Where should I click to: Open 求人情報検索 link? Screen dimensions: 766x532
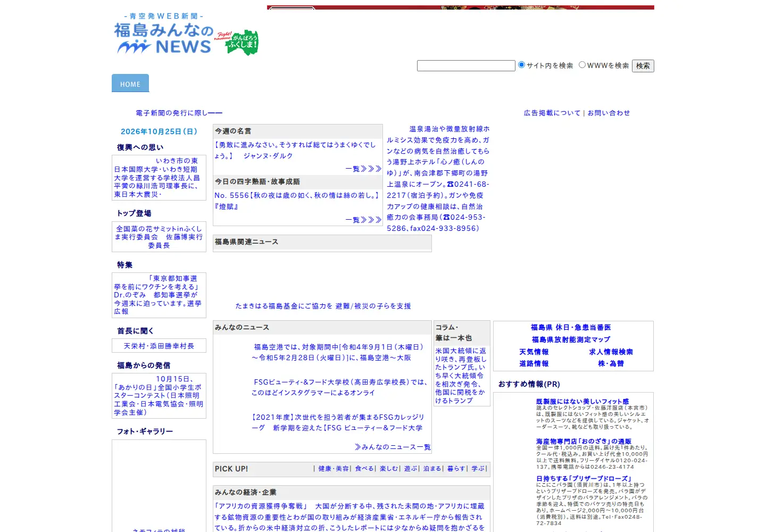pos(611,352)
